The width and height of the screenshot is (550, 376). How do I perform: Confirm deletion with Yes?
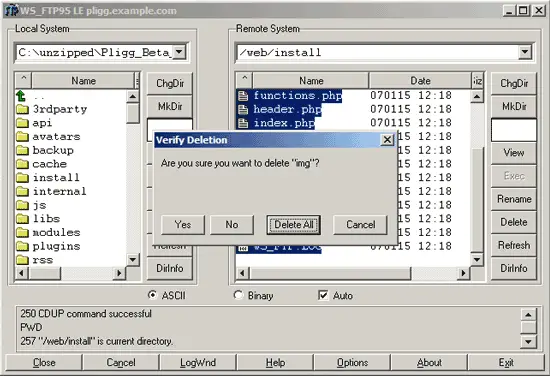tap(183, 224)
